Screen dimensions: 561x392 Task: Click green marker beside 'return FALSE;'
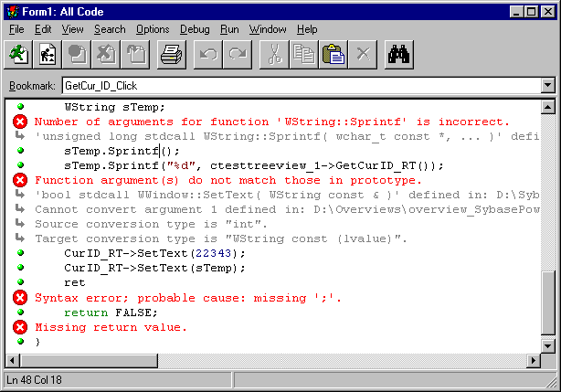(x=20, y=312)
